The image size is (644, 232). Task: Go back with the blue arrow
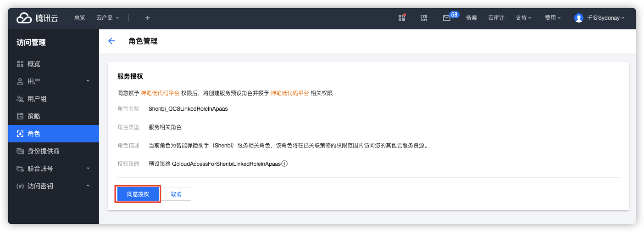point(111,41)
